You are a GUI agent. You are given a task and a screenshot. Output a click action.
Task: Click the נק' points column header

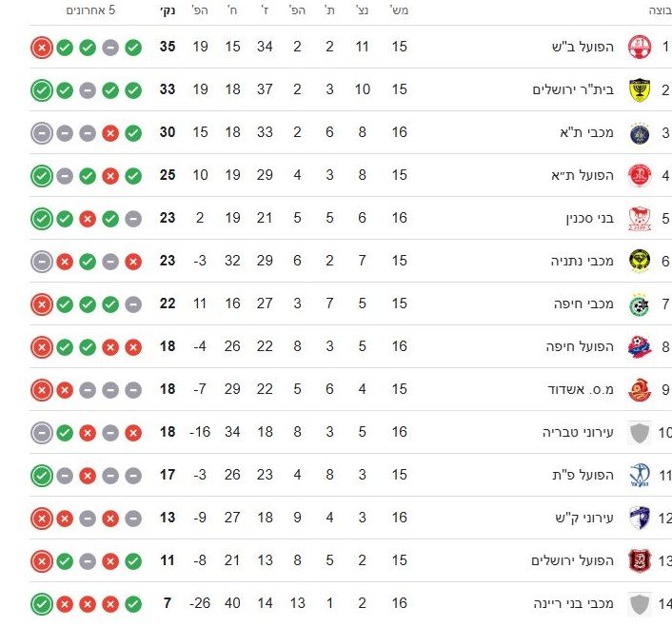point(167,11)
